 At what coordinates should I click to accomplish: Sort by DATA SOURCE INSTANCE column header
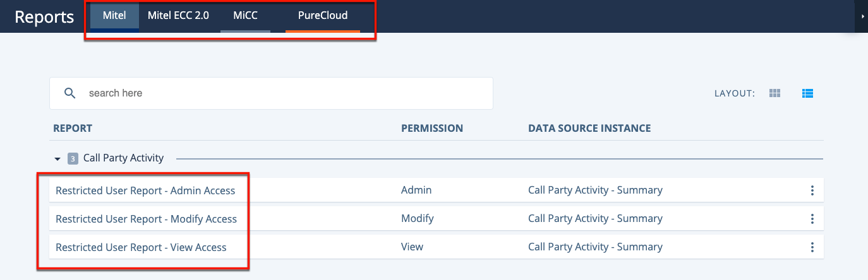(x=589, y=128)
